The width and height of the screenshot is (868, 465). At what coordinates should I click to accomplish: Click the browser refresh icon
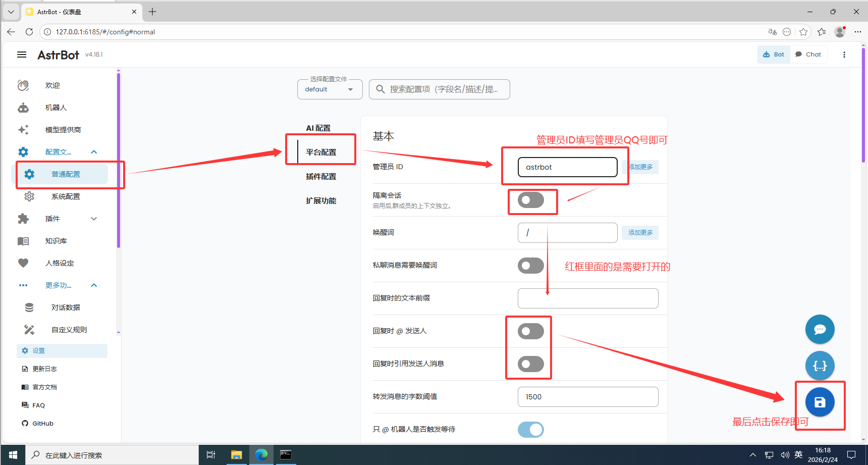point(29,32)
